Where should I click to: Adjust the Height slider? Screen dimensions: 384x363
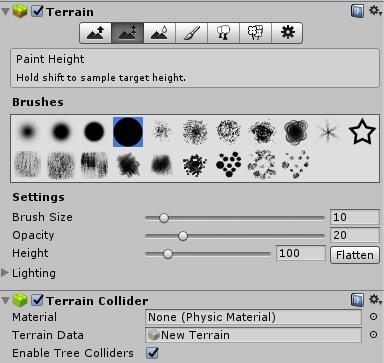point(208,254)
